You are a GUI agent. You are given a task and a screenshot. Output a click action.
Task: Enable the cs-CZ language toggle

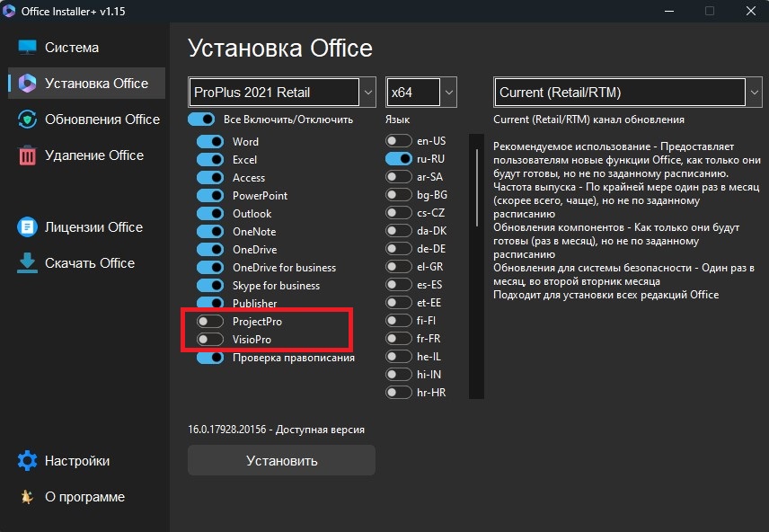click(398, 212)
